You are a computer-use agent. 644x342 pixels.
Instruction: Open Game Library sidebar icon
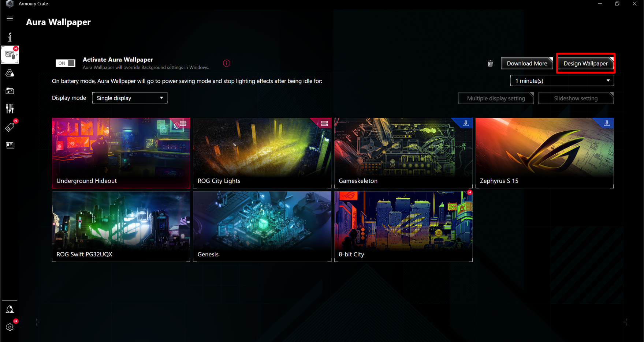10,91
